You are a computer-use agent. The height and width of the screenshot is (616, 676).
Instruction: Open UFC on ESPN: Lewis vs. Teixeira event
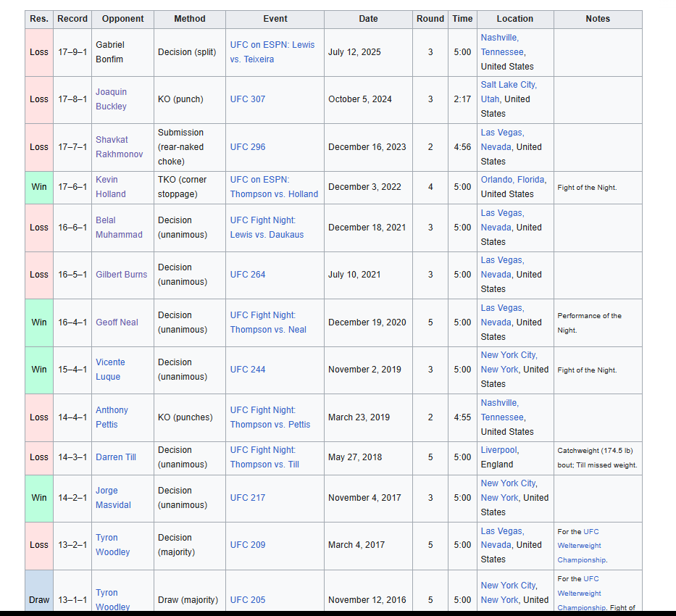[x=272, y=52]
